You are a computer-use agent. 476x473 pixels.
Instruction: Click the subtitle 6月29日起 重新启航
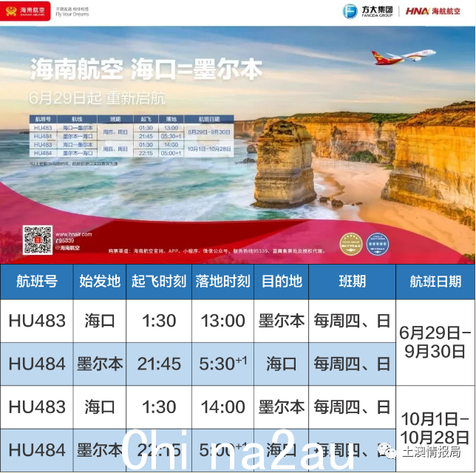click(97, 98)
